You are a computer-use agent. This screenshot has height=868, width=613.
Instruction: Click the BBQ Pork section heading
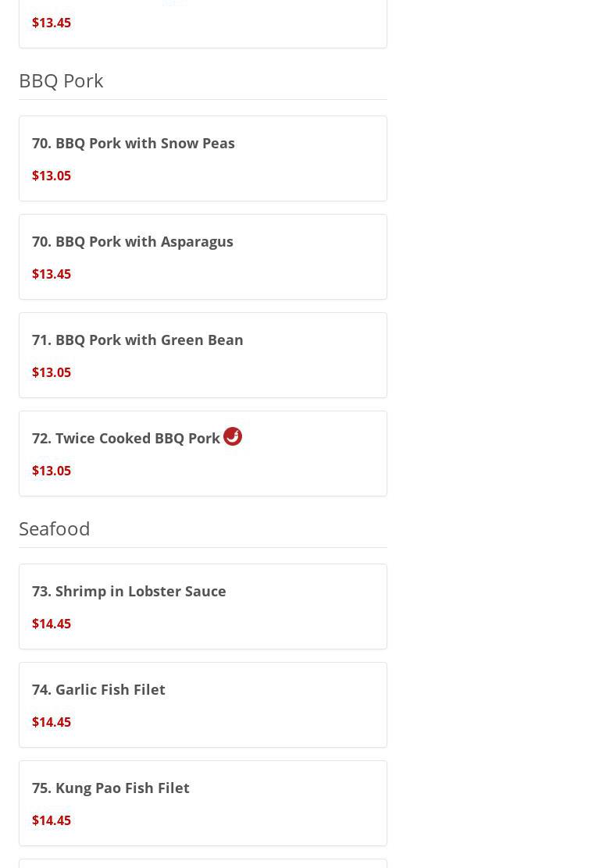(x=61, y=80)
